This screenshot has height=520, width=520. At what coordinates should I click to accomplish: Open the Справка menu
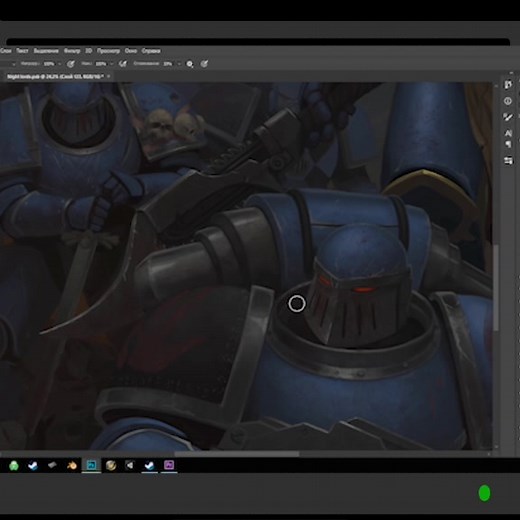[x=151, y=51]
